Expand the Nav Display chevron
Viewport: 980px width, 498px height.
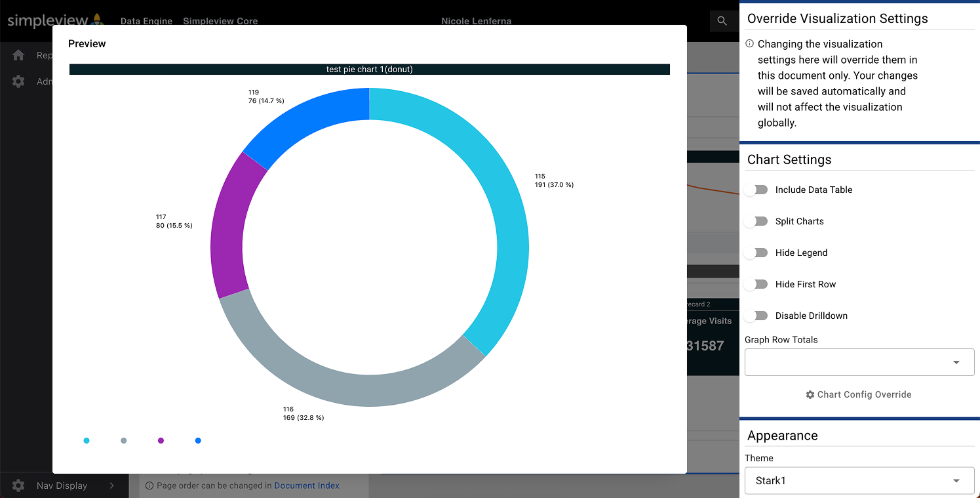(x=110, y=486)
